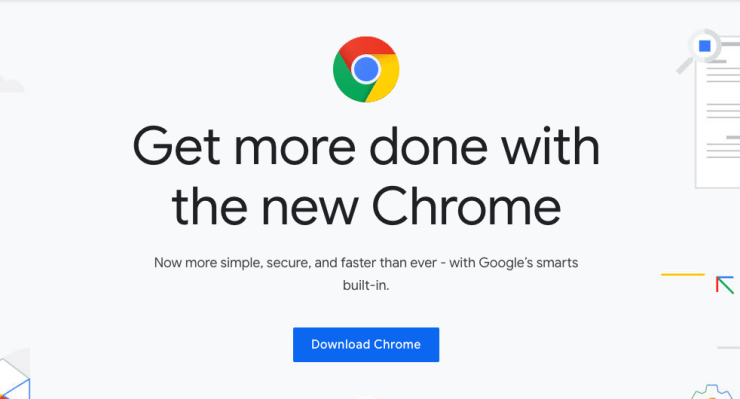Click the yellow segment of Chrome logo
740x399 pixels.
[385, 79]
